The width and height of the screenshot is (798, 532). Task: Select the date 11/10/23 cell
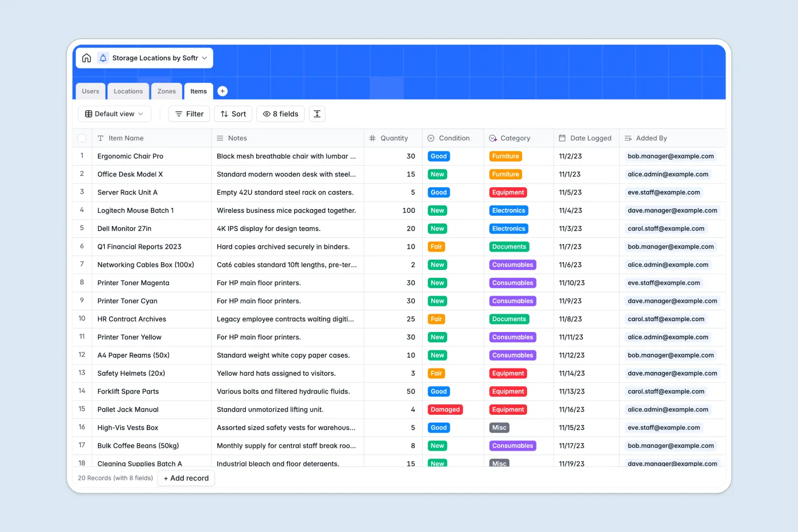pos(586,283)
